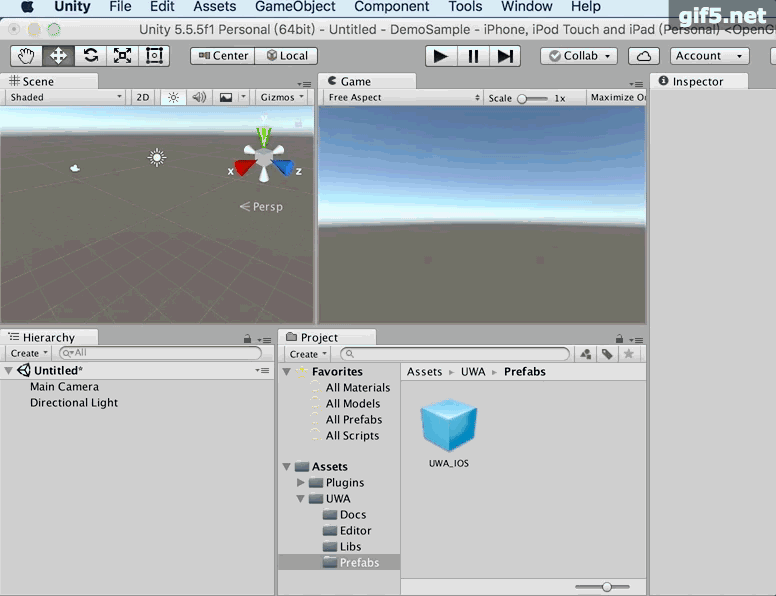The width and height of the screenshot is (776, 596).
Task: Toggle scene lighting sun icon
Action: pyautogui.click(x=173, y=97)
